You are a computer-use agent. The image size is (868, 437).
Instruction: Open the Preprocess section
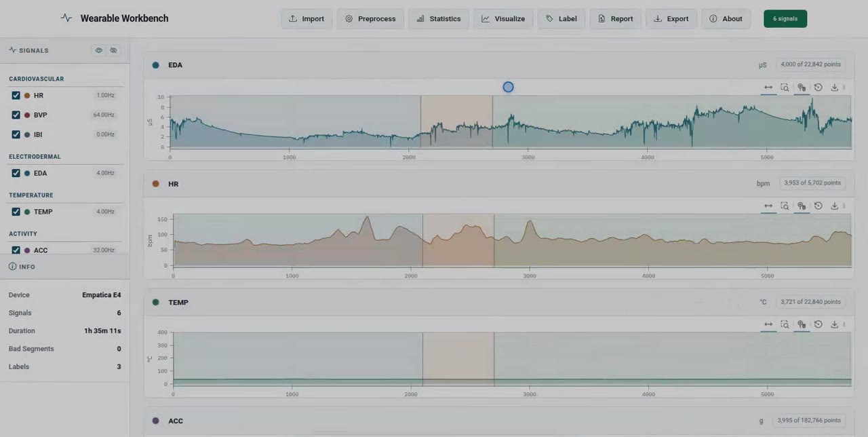(x=370, y=18)
